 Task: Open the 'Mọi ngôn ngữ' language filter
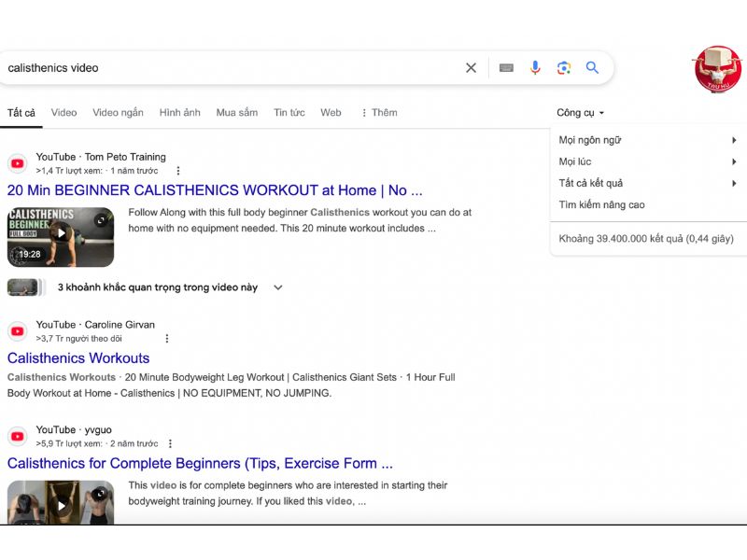pyautogui.click(x=648, y=140)
